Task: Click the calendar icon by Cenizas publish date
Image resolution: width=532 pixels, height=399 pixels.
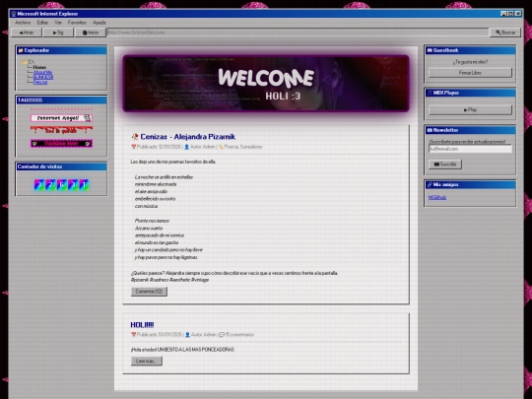Action: [x=134, y=147]
